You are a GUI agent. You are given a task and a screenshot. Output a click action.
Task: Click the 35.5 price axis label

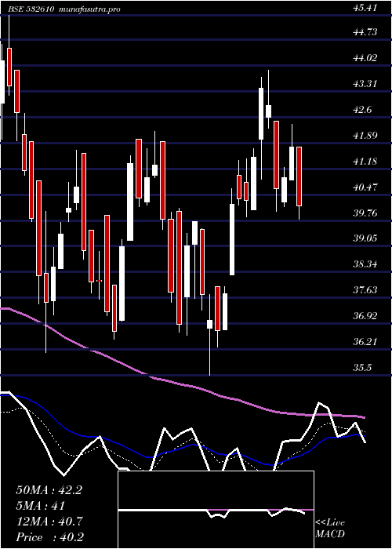pyautogui.click(x=362, y=368)
